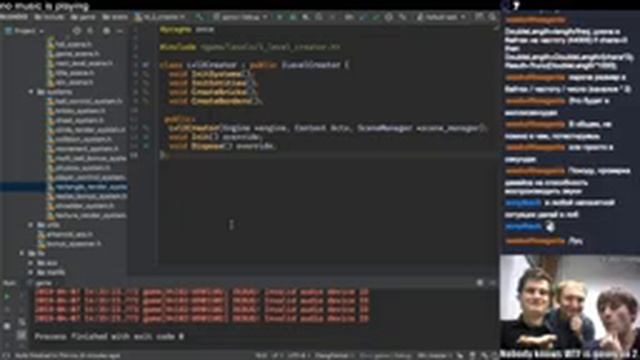The width and height of the screenshot is (640, 360).
Task: Open next_level_scene.h file
Action: click(80, 64)
